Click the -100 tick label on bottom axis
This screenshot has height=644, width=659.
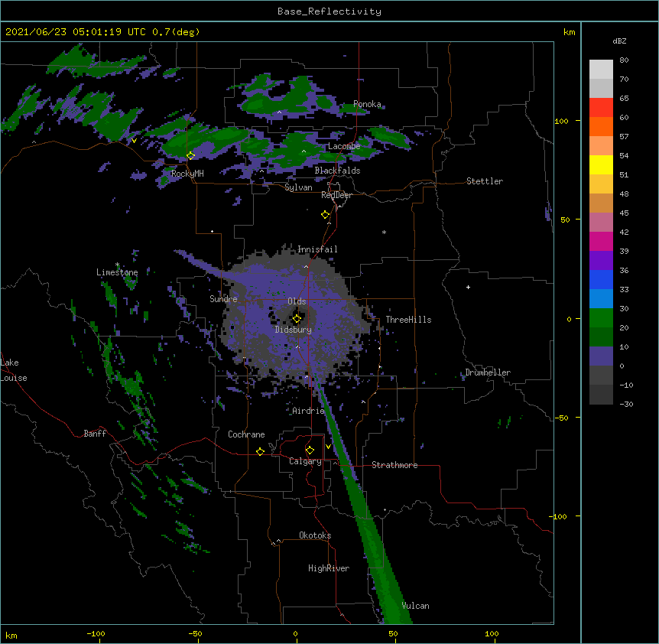point(96,633)
